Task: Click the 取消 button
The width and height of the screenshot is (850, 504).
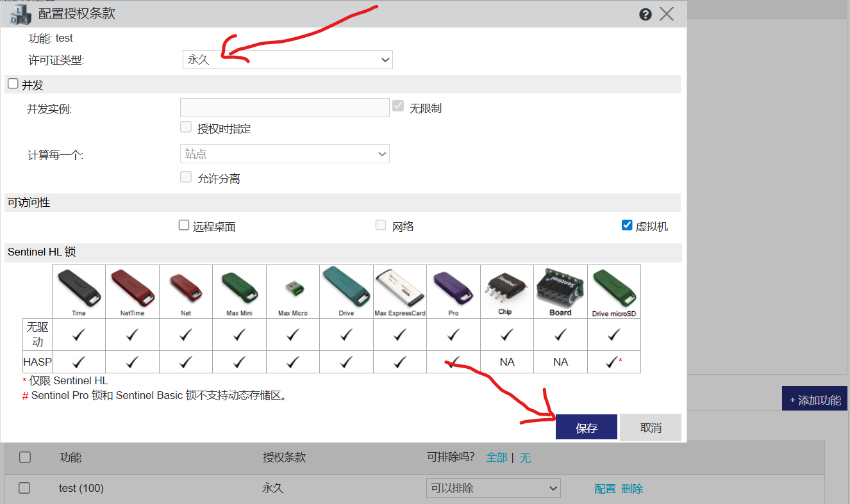Action: [651, 428]
